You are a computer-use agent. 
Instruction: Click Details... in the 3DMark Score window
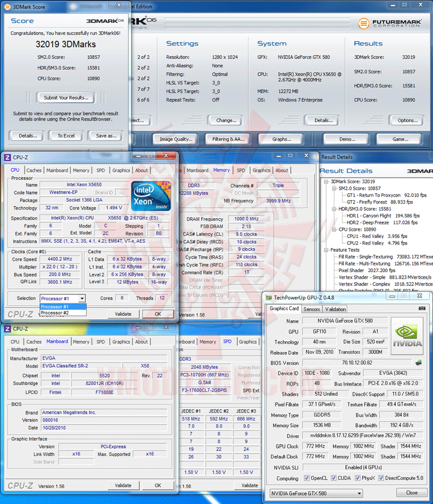[x=28, y=136]
